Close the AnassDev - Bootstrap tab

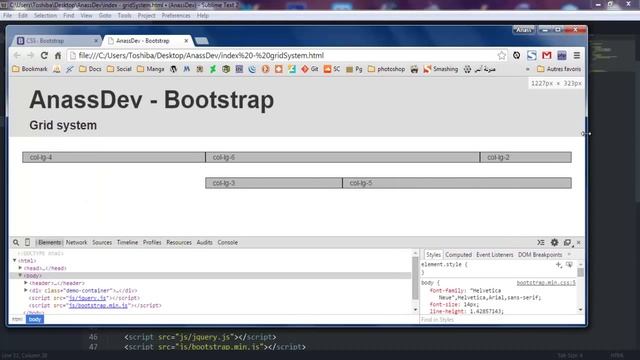(x=186, y=41)
